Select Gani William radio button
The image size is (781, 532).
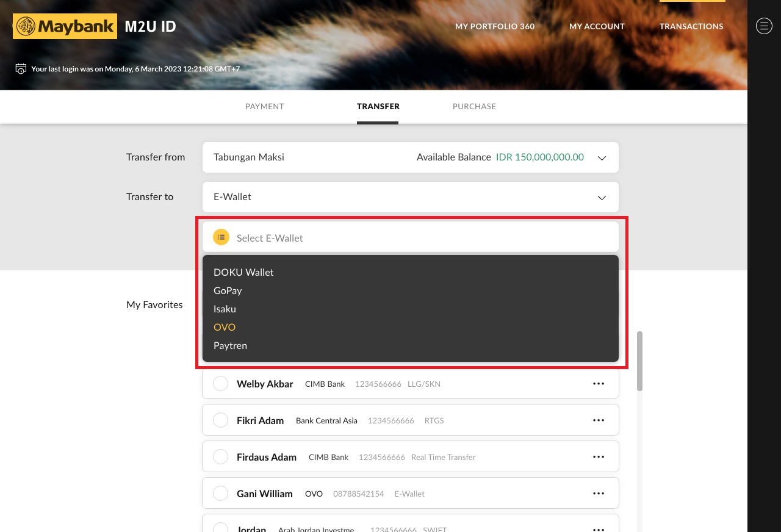220,494
